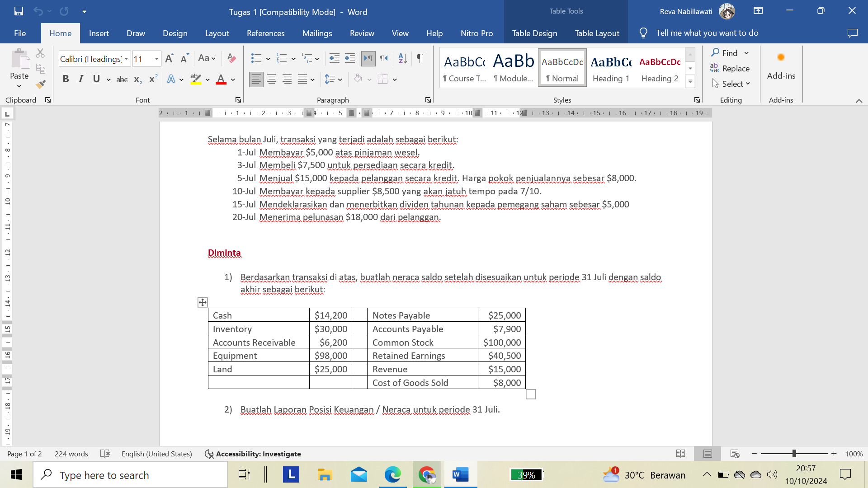
Task: Click the 224 words counter
Action: (71, 454)
